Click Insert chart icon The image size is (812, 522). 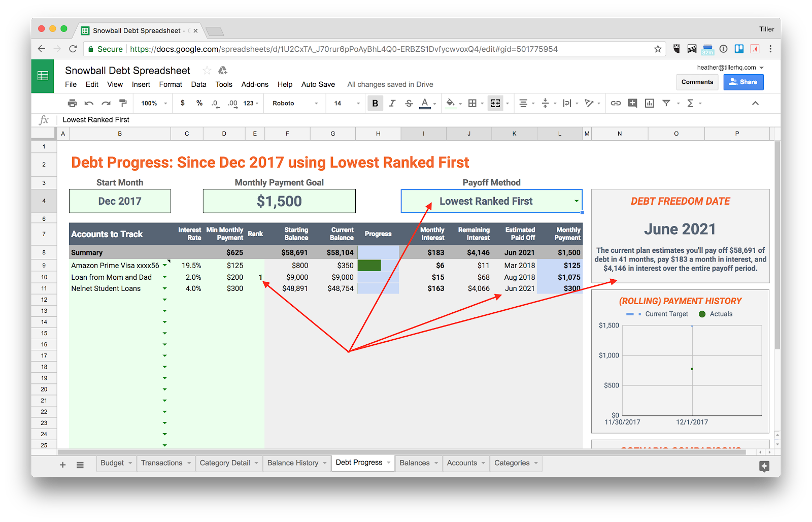[x=649, y=103]
